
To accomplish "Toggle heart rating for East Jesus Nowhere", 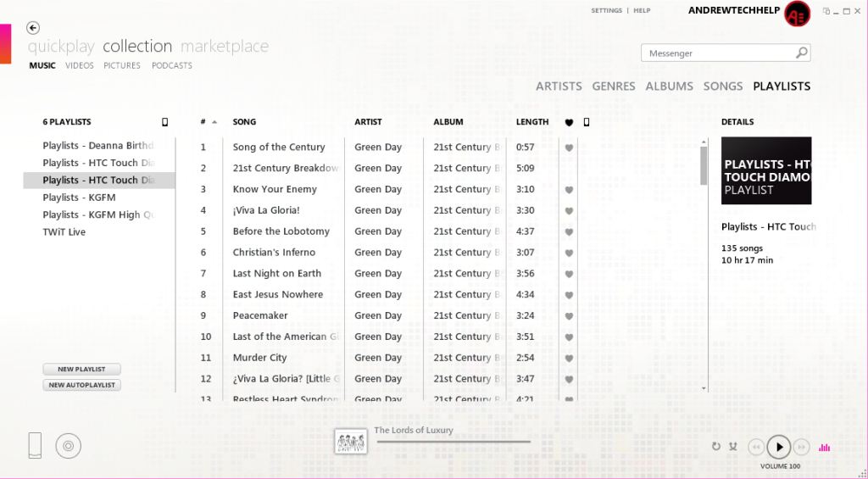I will (569, 295).
